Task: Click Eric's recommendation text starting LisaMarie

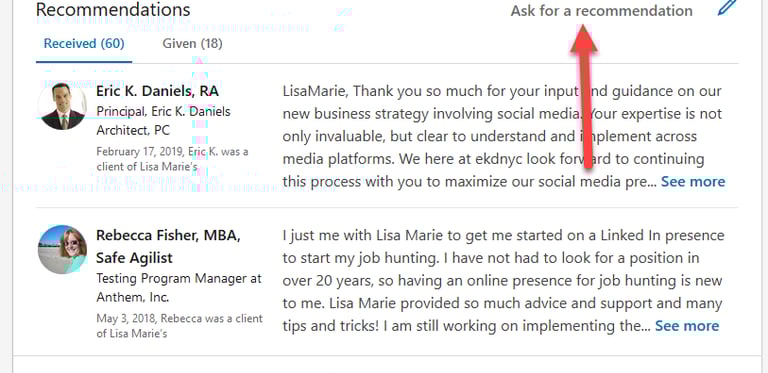Action: click(x=504, y=137)
